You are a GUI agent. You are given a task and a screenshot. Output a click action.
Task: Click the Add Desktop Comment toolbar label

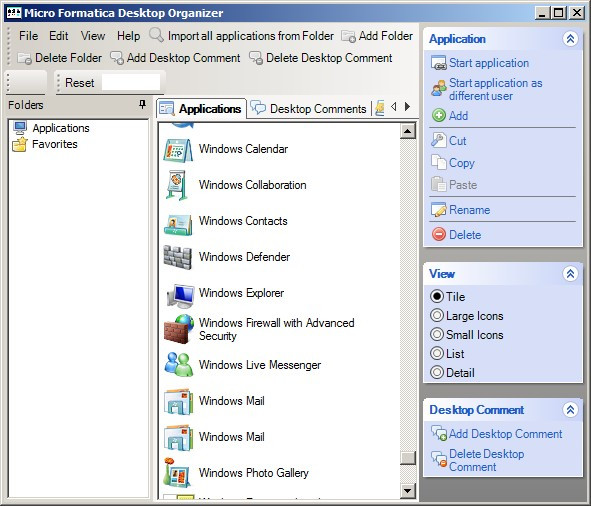pos(184,58)
